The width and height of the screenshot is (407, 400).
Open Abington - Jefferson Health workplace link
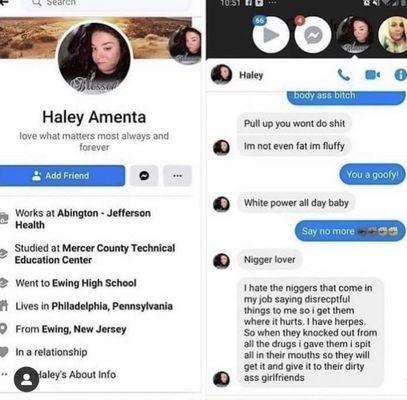pos(83,219)
